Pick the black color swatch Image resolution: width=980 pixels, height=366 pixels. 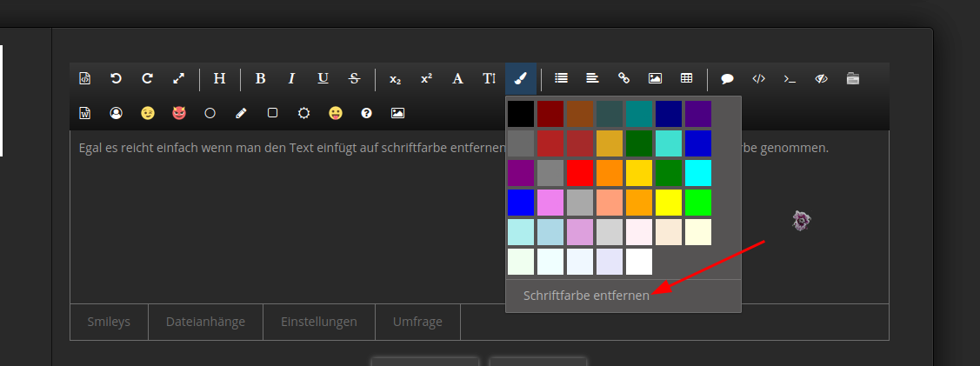pos(521,114)
